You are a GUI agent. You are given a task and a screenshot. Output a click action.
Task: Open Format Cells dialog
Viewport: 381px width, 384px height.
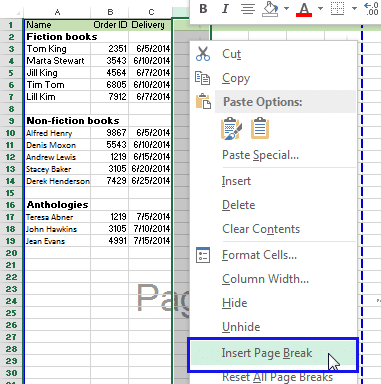point(259,255)
